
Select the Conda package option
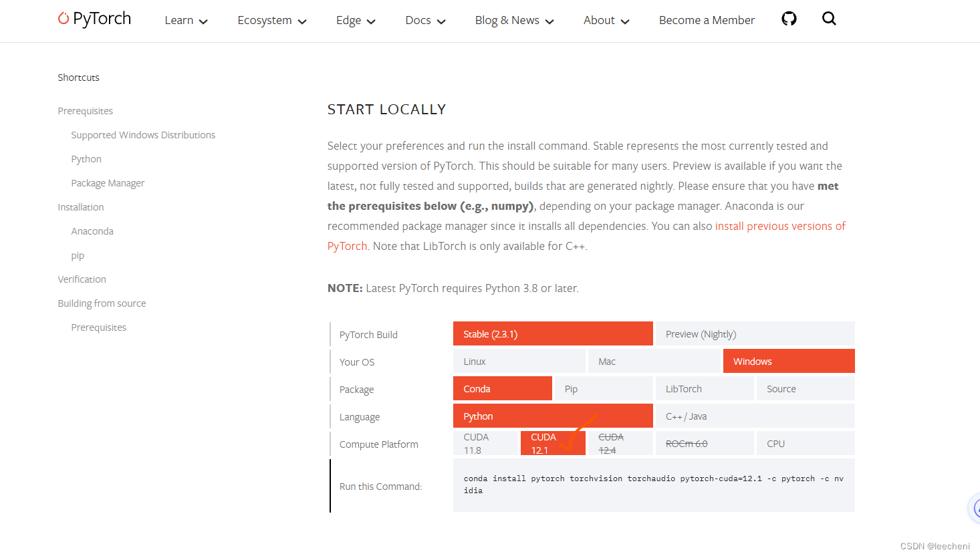click(x=503, y=388)
